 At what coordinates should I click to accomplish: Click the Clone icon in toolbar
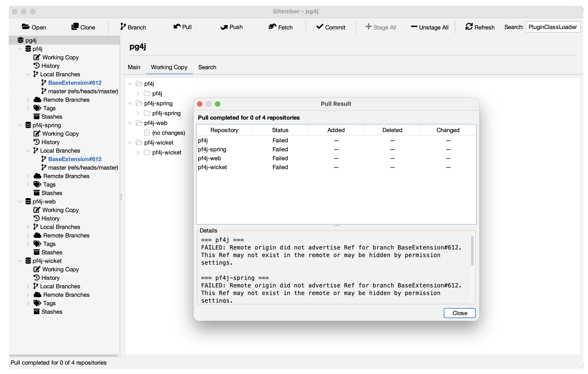(x=75, y=26)
